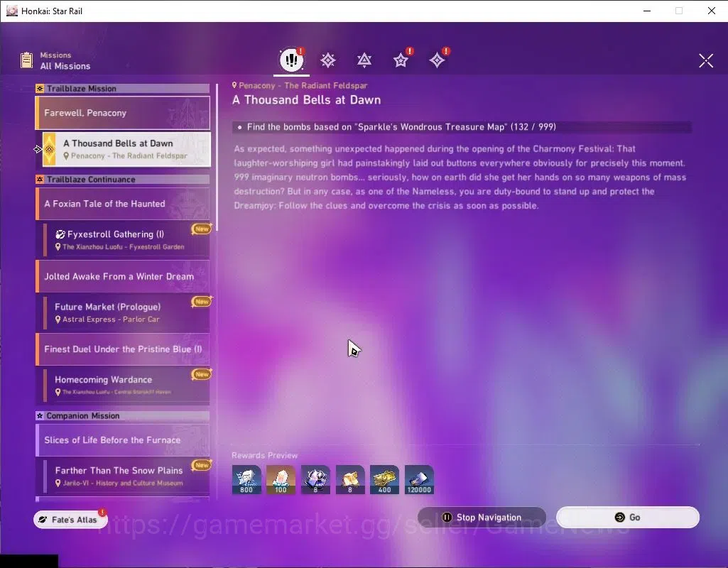Select Farther Than The Snow Plains mission
Image resolution: width=728 pixels, height=568 pixels.
pyautogui.click(x=126, y=476)
